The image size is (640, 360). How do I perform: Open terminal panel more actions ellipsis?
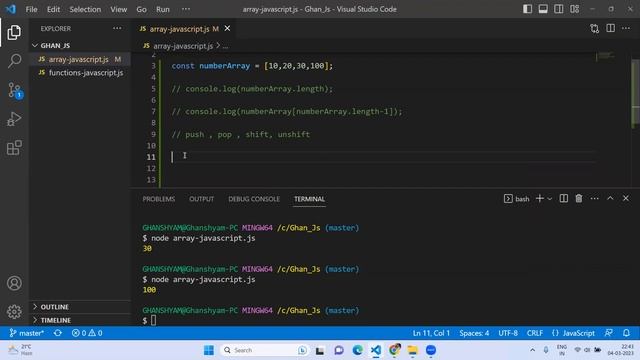[594, 198]
